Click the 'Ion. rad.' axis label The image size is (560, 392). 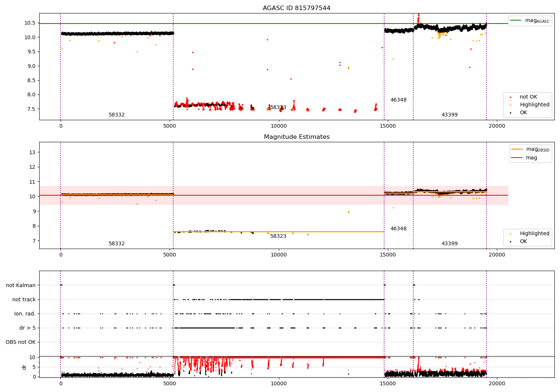point(25,314)
